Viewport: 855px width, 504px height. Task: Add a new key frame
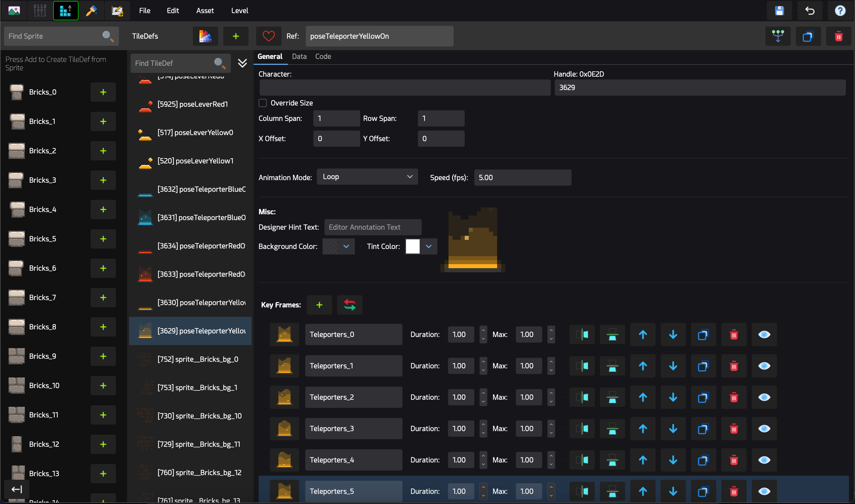coord(319,305)
